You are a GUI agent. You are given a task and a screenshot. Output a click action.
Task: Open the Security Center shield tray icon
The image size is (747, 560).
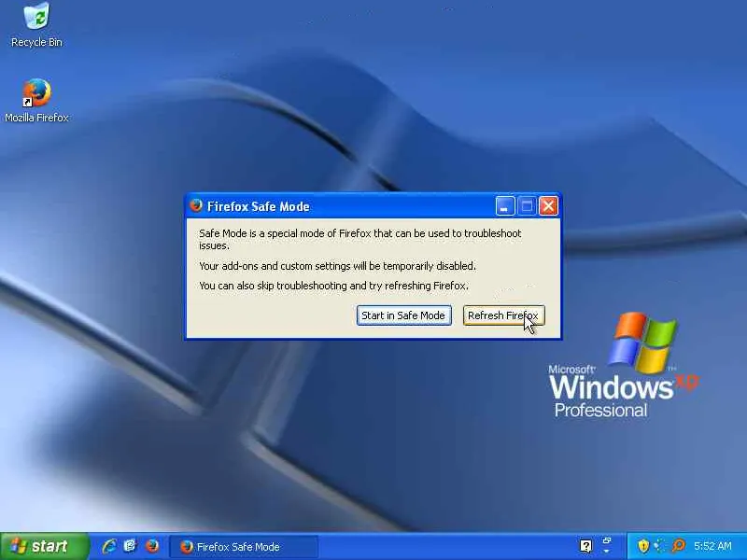[643, 546]
